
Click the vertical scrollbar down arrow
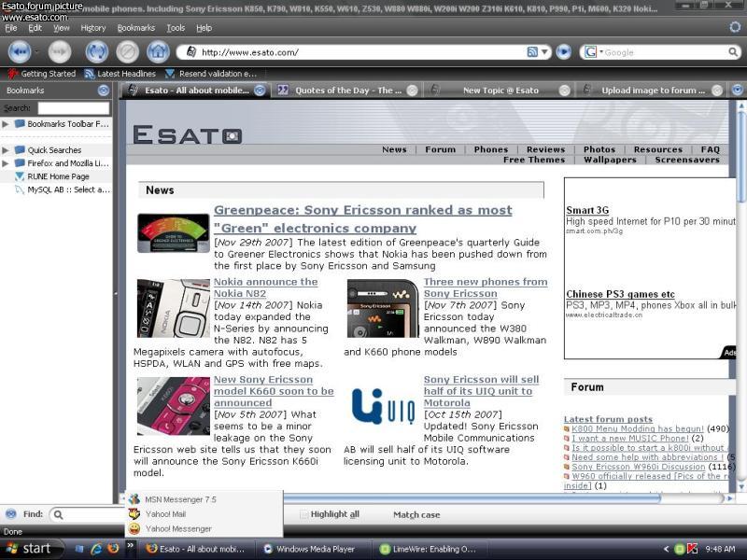tap(741, 486)
